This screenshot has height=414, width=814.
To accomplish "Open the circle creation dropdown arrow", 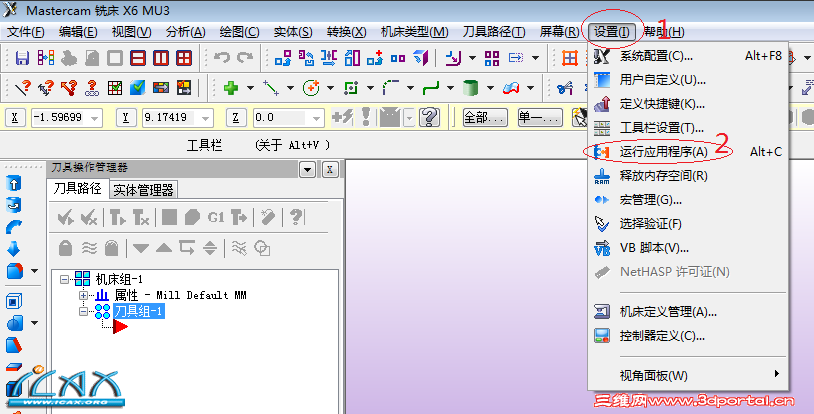I will 330,88.
